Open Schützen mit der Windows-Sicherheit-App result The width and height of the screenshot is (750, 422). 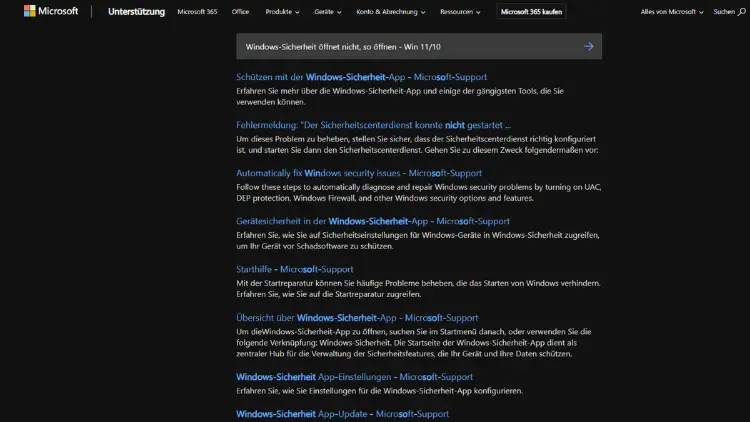tap(362, 77)
